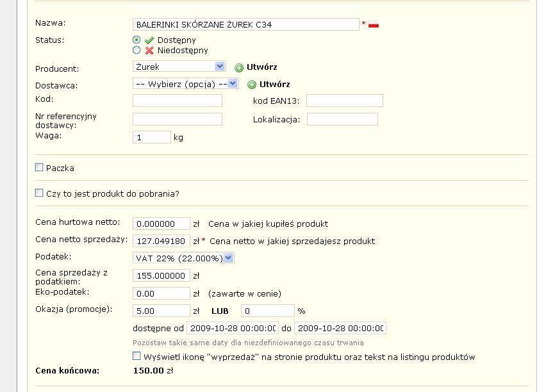Focus the Nazwa product name field
The image size is (546, 392).
[x=246, y=24]
